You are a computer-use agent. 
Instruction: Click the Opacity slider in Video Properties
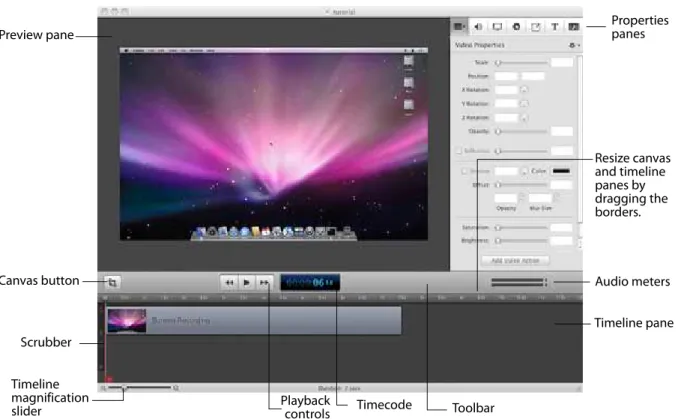click(522, 131)
